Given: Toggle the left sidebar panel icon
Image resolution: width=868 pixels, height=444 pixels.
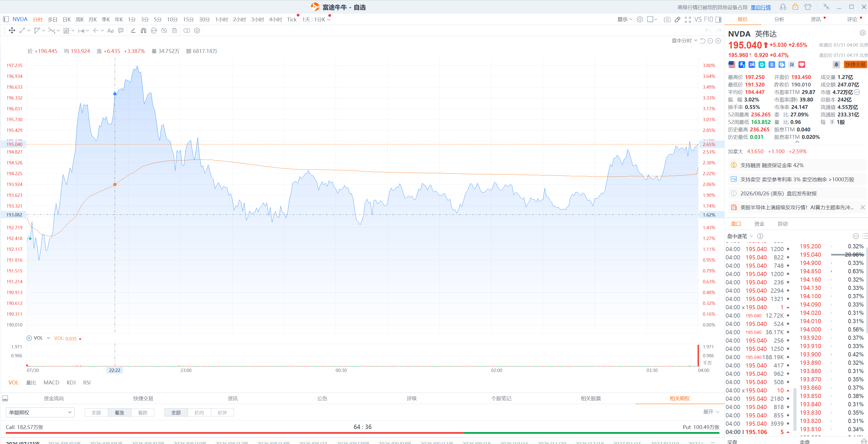Looking at the screenshot, I should point(6,19).
